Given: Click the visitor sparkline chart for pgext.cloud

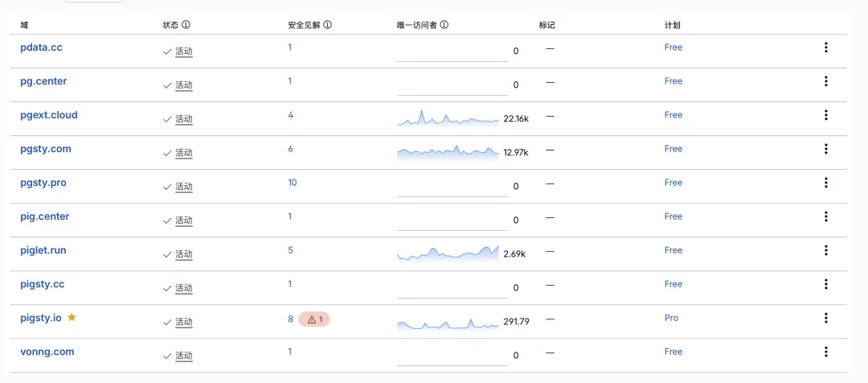Looking at the screenshot, I should [448, 117].
